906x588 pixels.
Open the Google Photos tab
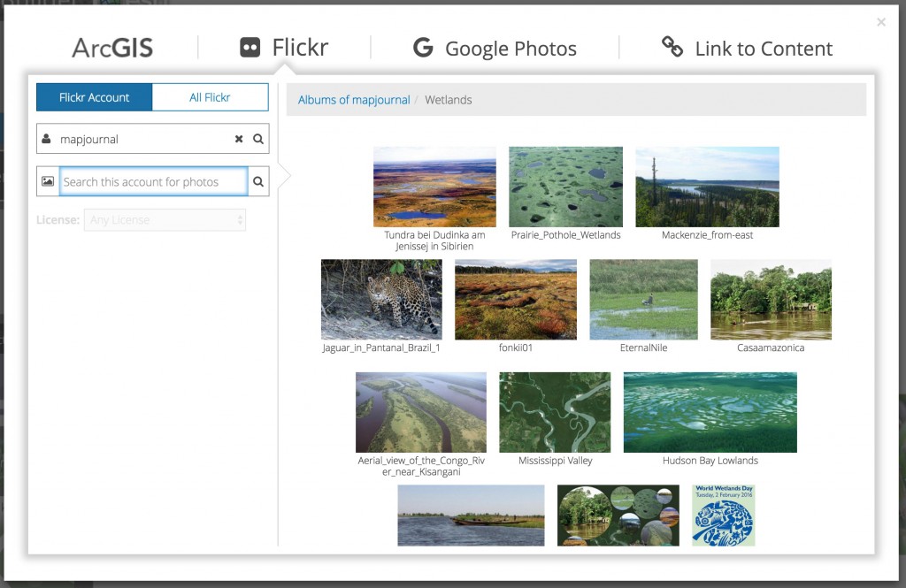[495, 49]
